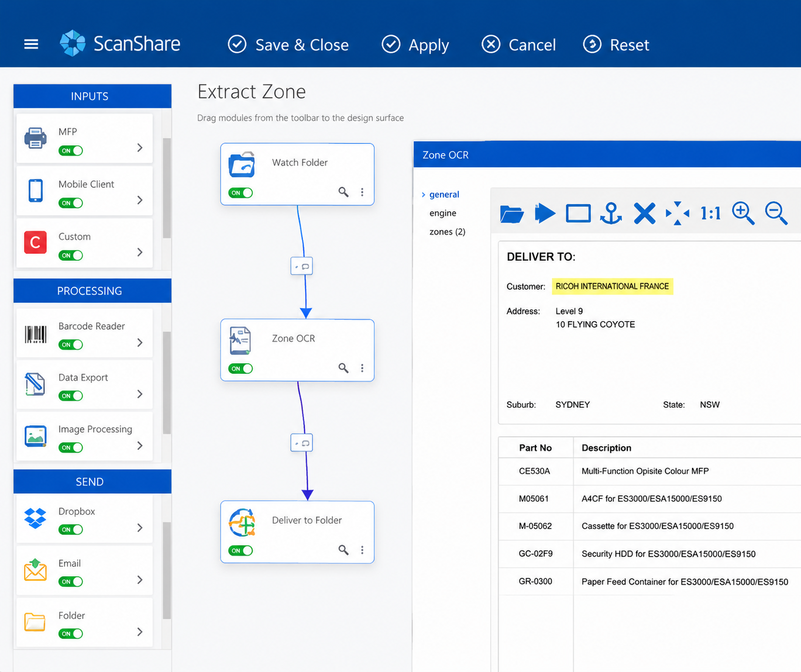Click the connector icon between Watch Folder and Zone OCR
Image resolution: width=801 pixels, height=672 pixels.
[x=301, y=266]
